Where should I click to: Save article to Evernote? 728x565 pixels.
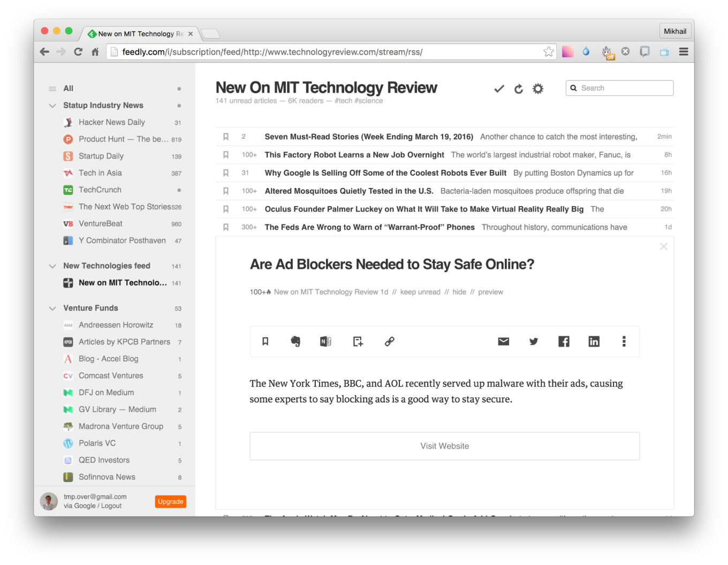pos(295,341)
